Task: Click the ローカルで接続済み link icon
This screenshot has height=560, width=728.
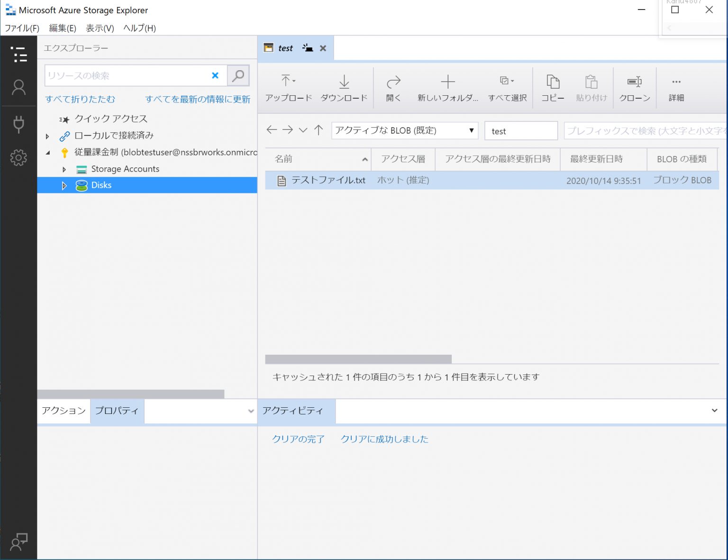Action: click(x=64, y=136)
